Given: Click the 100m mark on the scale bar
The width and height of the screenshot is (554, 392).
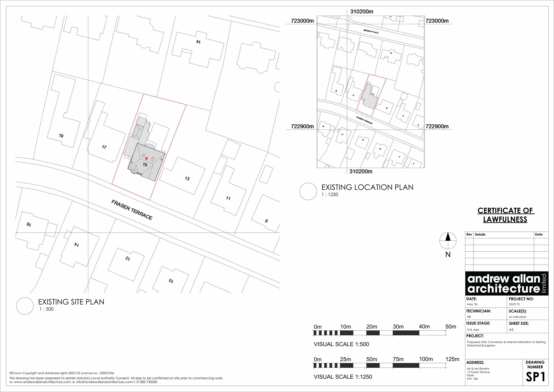Looking at the screenshot, I should pyautogui.click(x=426, y=359).
